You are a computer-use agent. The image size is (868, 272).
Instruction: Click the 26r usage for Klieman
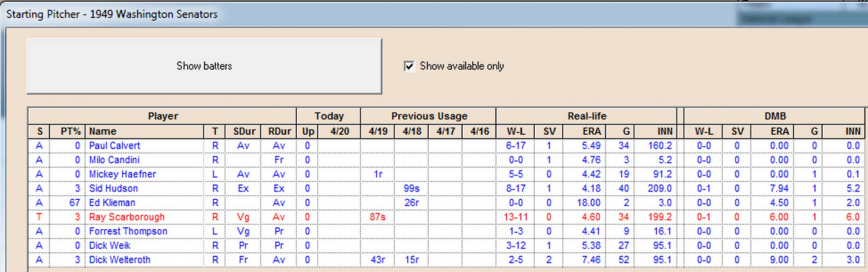tap(411, 203)
